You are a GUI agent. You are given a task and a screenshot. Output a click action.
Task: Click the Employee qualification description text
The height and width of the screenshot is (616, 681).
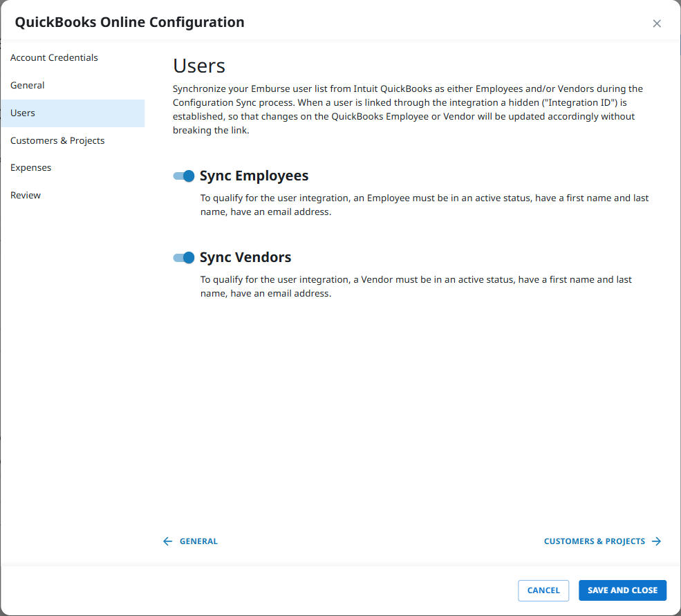click(x=425, y=205)
